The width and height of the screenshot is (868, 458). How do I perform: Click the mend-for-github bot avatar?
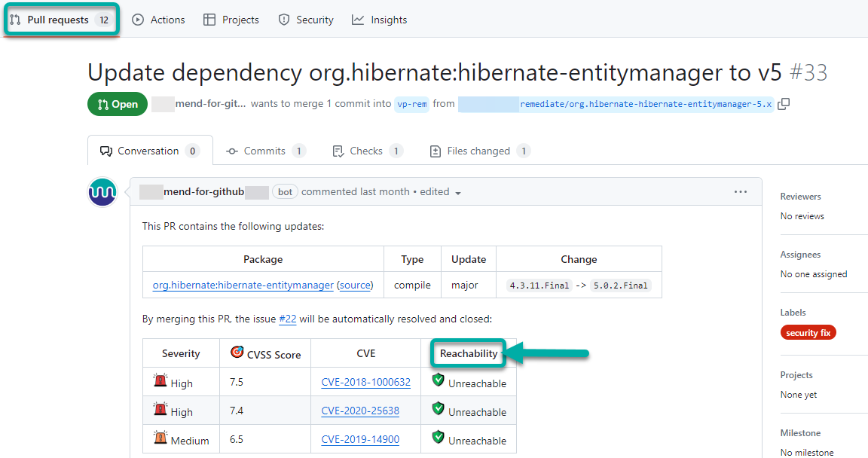102,192
